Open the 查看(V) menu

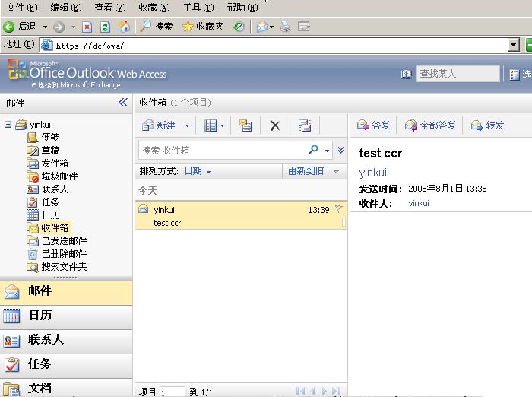pyautogui.click(x=110, y=7)
